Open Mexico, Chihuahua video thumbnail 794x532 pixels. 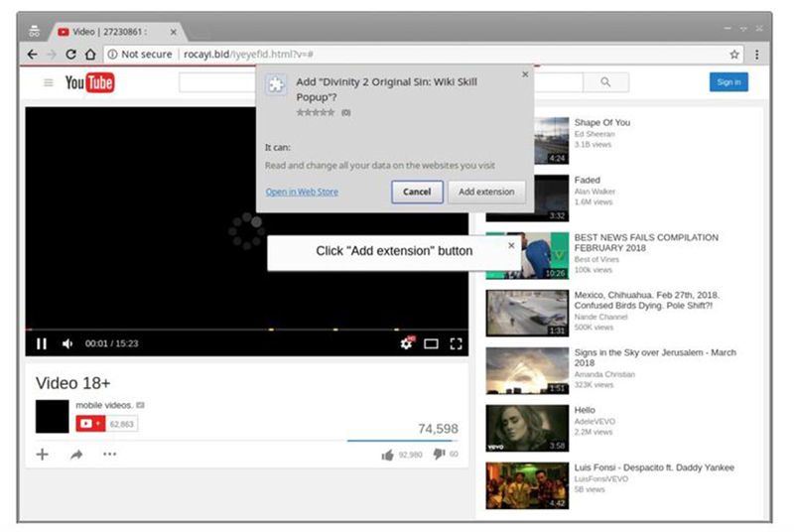[527, 314]
